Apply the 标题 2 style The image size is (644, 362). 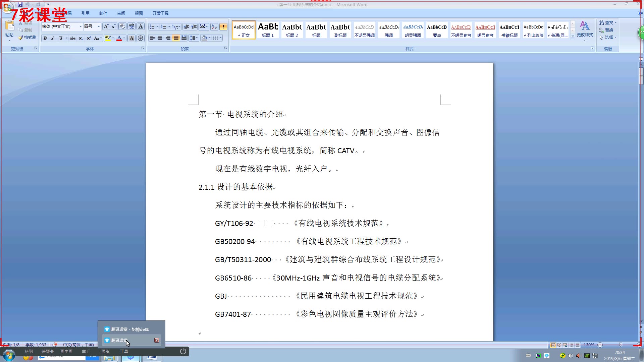(x=292, y=30)
